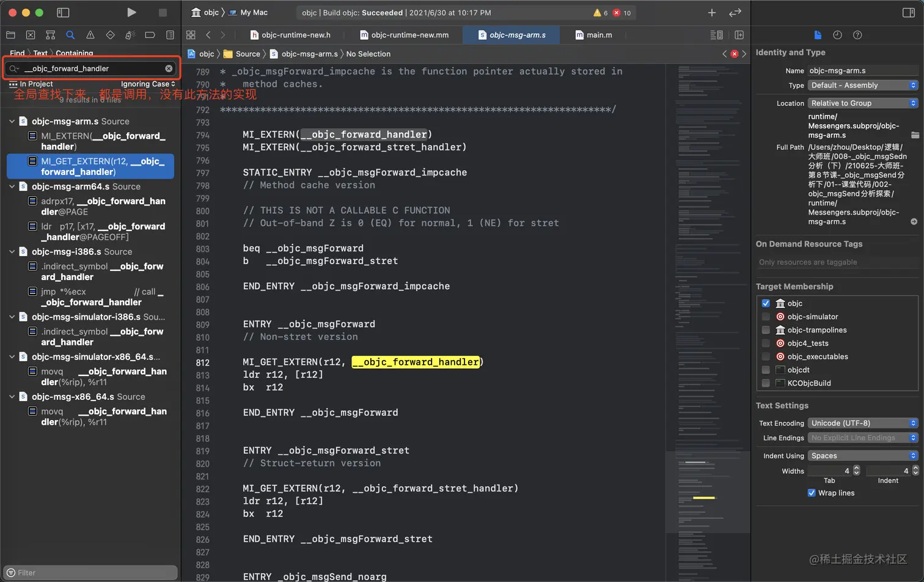
Task: Collapse objc-msg-x86_64.s search results
Action: (x=12, y=397)
